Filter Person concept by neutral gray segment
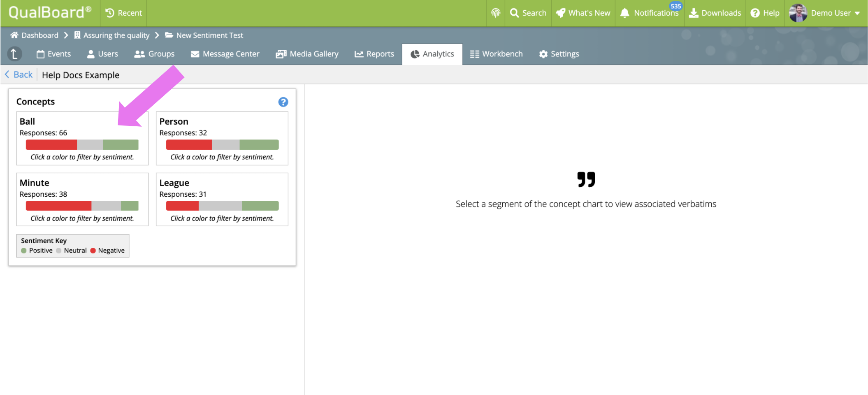Screen dimensions: 868x395 (x=226, y=145)
